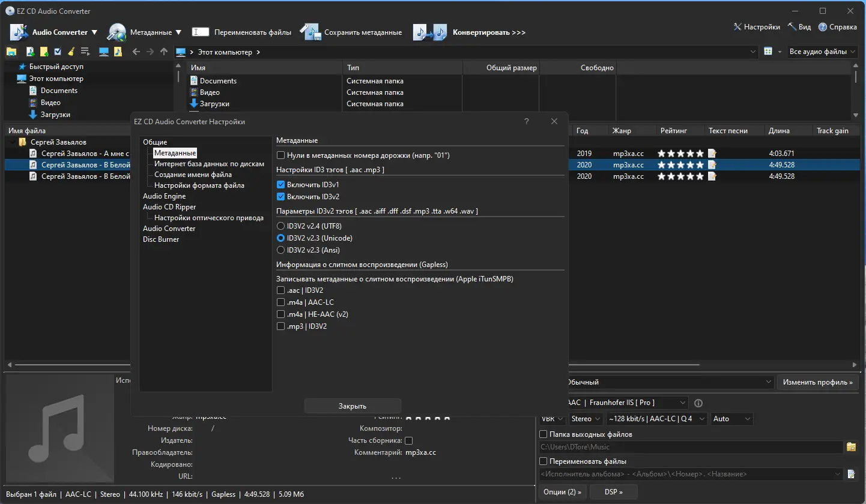
Task: Click the Сохранить метаданные icon
Action: pos(310,32)
